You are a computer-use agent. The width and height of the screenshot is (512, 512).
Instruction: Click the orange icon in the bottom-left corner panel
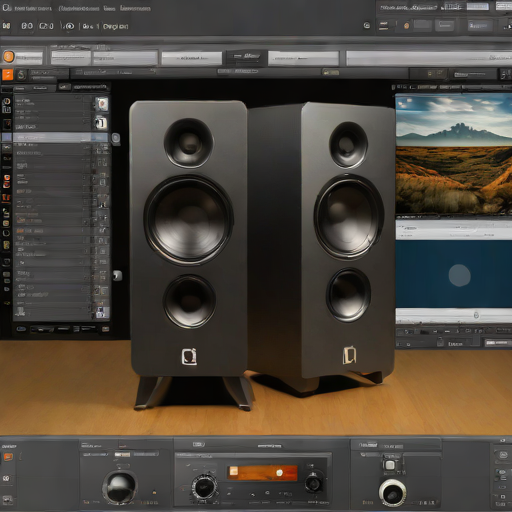point(8,457)
